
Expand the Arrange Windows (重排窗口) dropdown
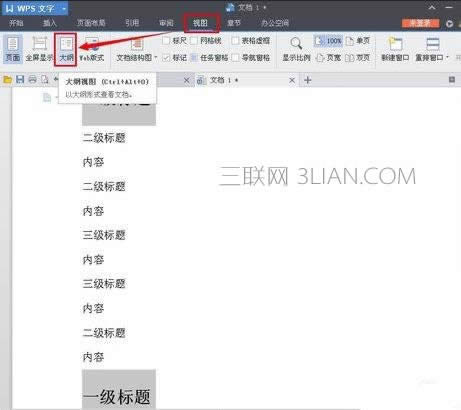(447, 57)
